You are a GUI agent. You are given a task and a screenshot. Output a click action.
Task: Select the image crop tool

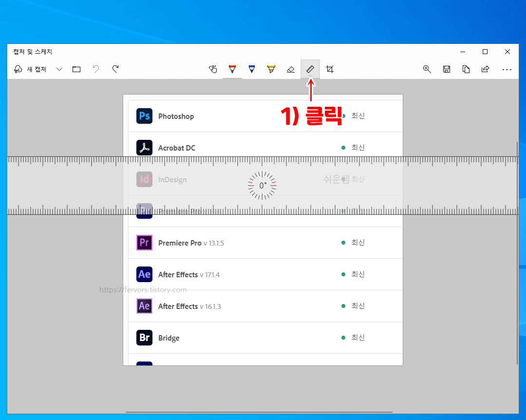pos(330,69)
